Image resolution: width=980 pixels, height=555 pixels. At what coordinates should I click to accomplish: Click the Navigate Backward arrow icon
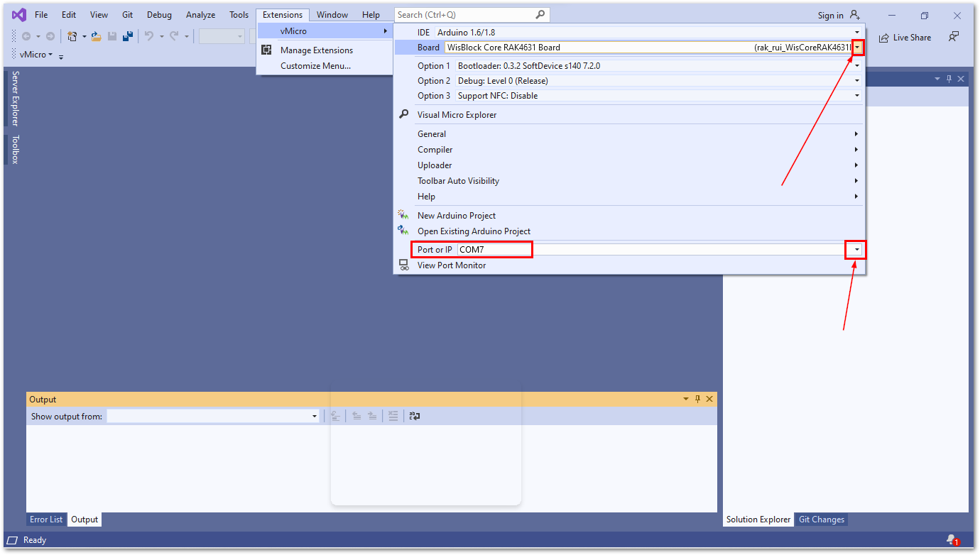pyautogui.click(x=26, y=37)
